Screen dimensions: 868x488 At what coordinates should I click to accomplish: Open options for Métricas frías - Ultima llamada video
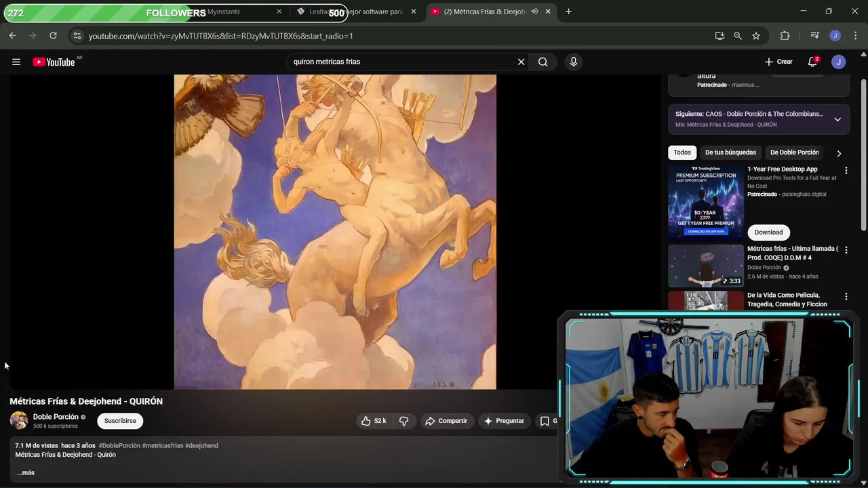tap(846, 249)
